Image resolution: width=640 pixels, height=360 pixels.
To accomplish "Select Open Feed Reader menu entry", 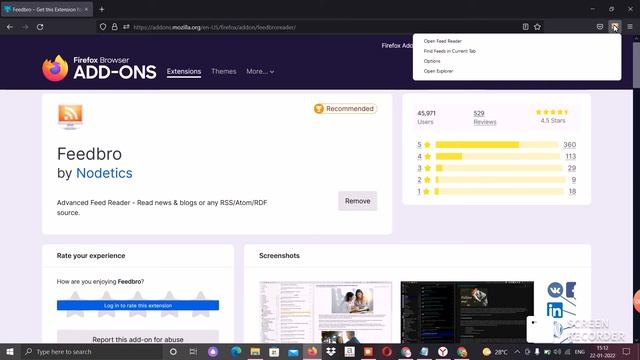I will [x=442, y=41].
